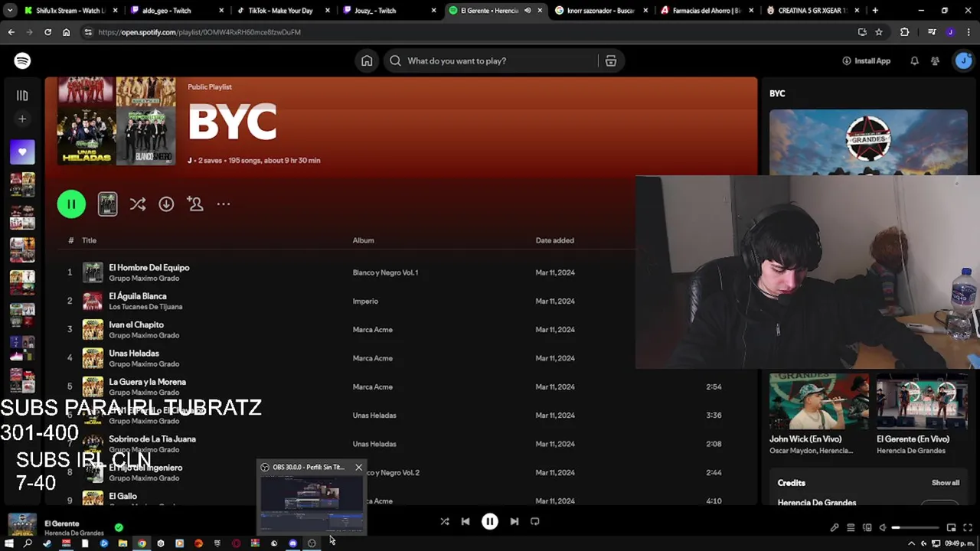The image size is (980, 551).
Task: Open album Blanco y Negro Vol.1
Action: tap(385, 272)
